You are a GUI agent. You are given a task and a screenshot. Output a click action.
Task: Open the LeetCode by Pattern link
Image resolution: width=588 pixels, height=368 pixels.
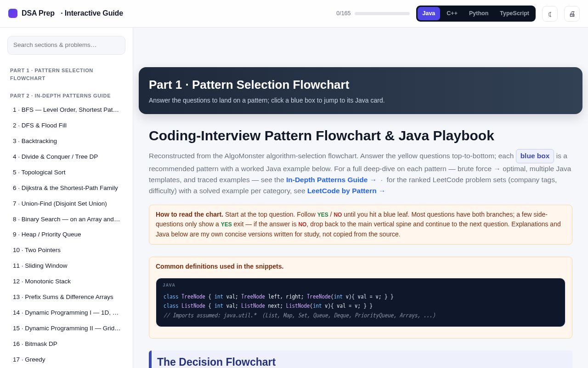tap(346, 191)
